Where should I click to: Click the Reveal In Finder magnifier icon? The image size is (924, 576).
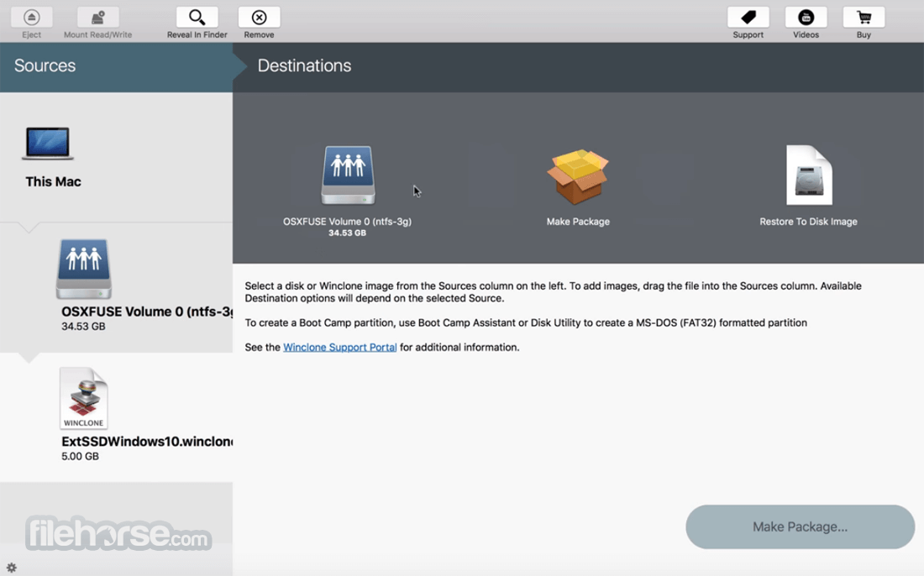[x=197, y=17]
